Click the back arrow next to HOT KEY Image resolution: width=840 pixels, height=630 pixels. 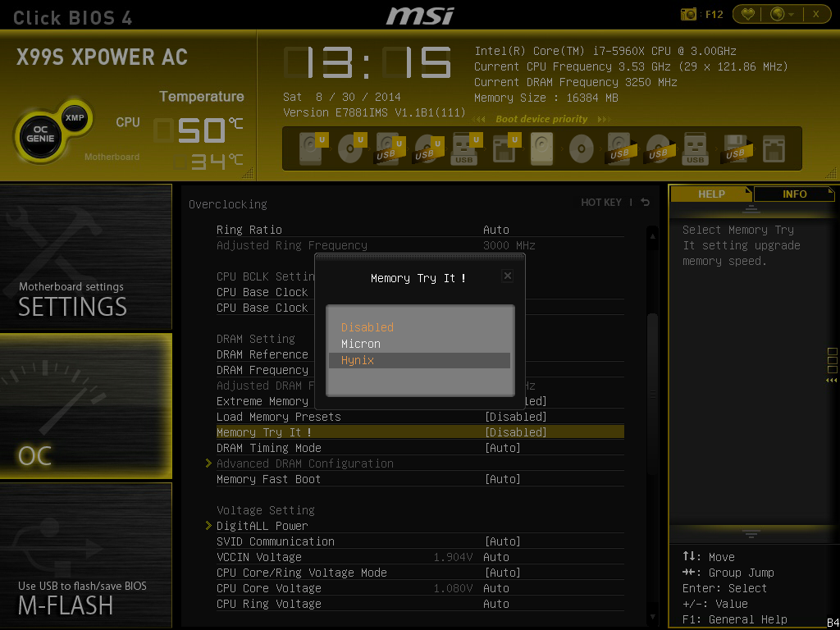coord(646,202)
